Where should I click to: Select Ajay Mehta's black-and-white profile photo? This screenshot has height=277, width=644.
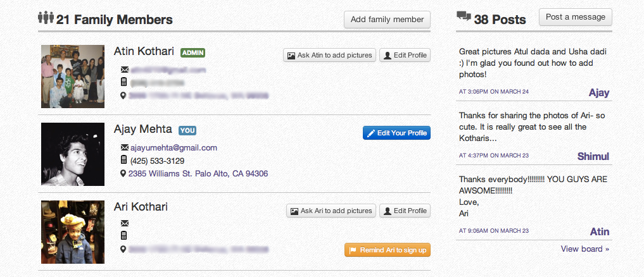click(x=73, y=154)
